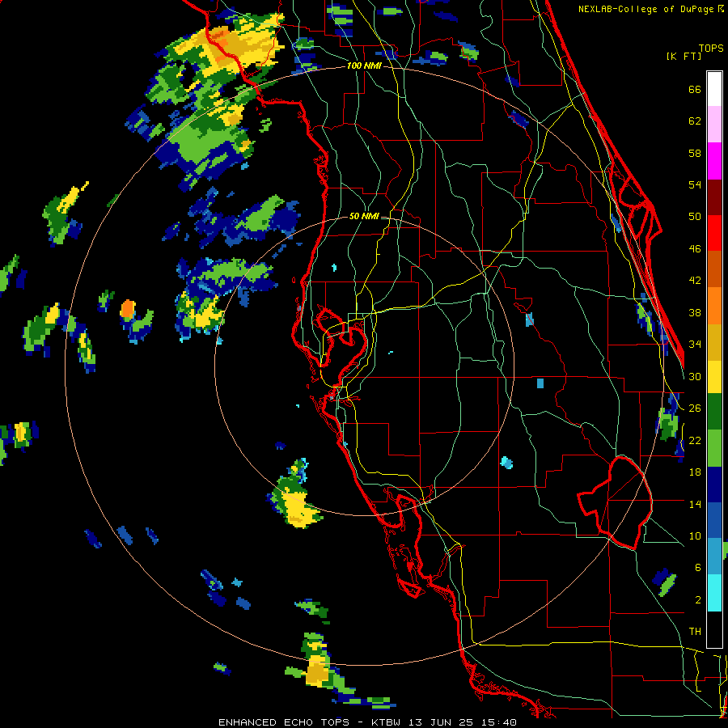Click the 66 legend value
The width and height of the screenshot is (728, 728).
pos(695,89)
